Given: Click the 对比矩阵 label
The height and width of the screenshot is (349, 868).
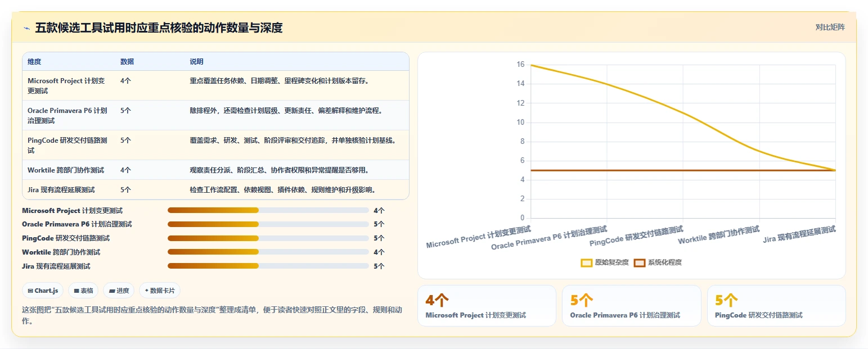Looking at the screenshot, I should pyautogui.click(x=830, y=27).
